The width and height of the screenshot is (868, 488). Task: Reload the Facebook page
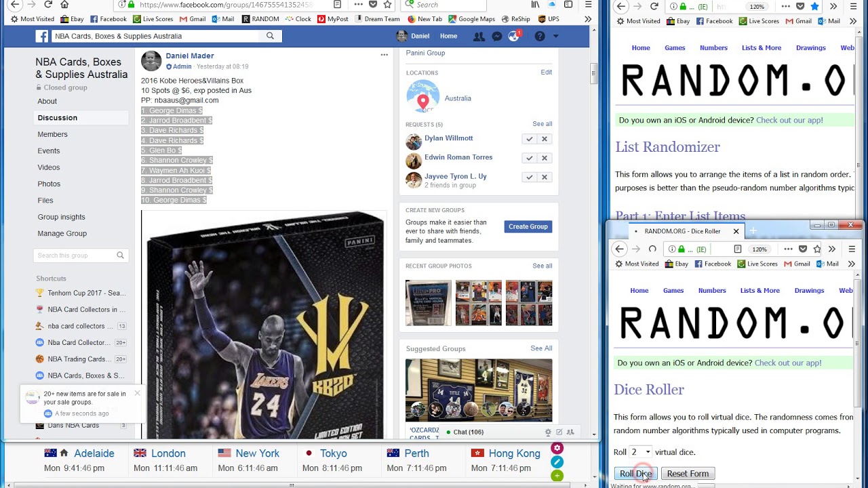coord(47,5)
